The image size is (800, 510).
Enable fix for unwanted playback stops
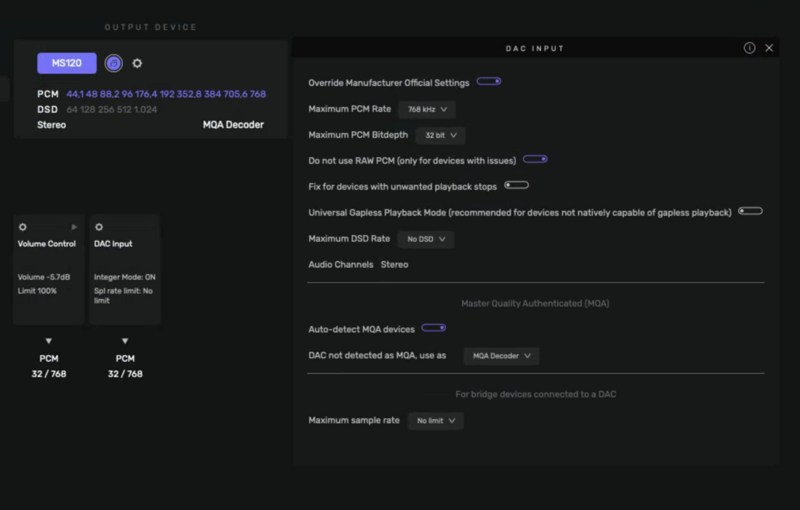516,185
